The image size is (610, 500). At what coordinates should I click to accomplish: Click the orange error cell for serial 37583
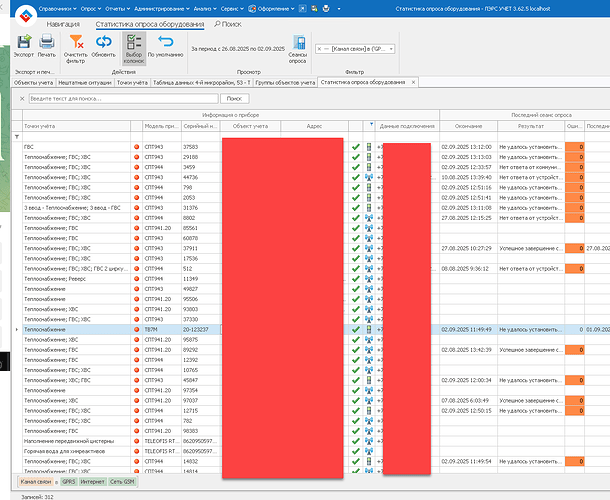click(x=575, y=147)
